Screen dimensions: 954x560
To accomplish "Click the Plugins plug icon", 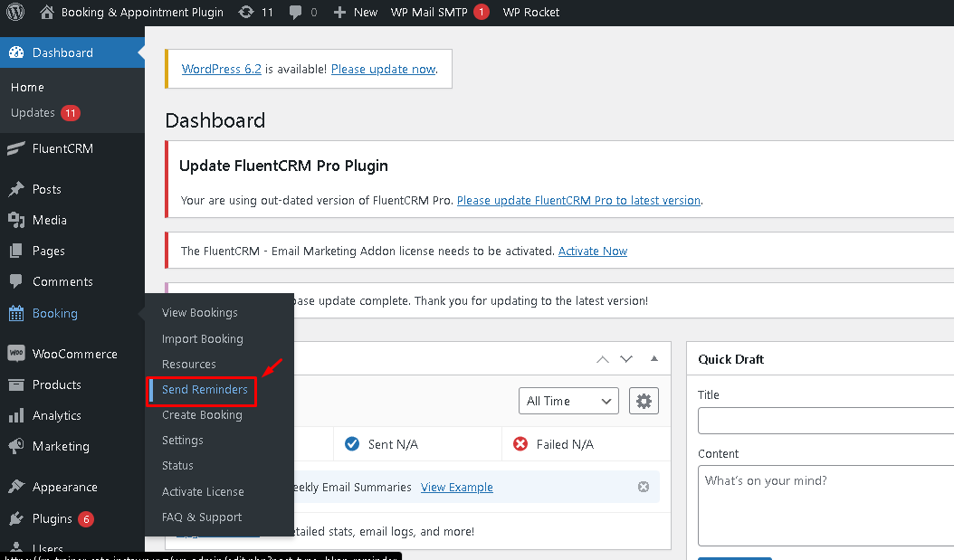I will (16, 518).
